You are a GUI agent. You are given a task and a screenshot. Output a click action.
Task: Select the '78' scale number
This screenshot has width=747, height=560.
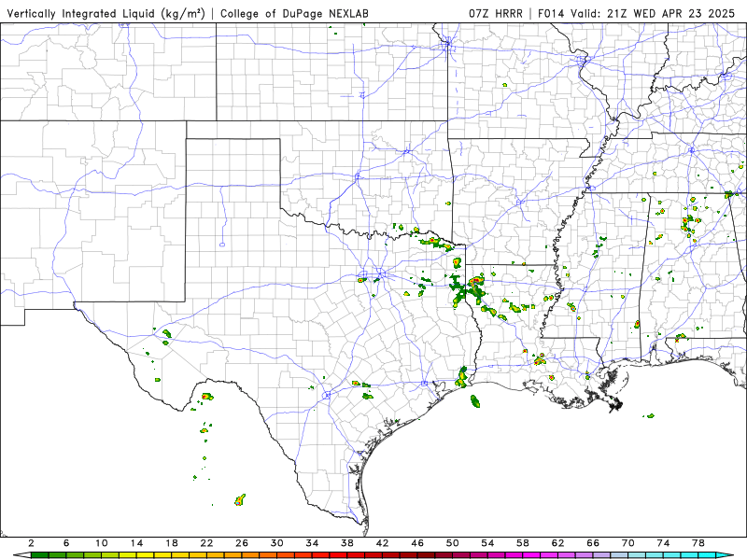[x=698, y=543]
